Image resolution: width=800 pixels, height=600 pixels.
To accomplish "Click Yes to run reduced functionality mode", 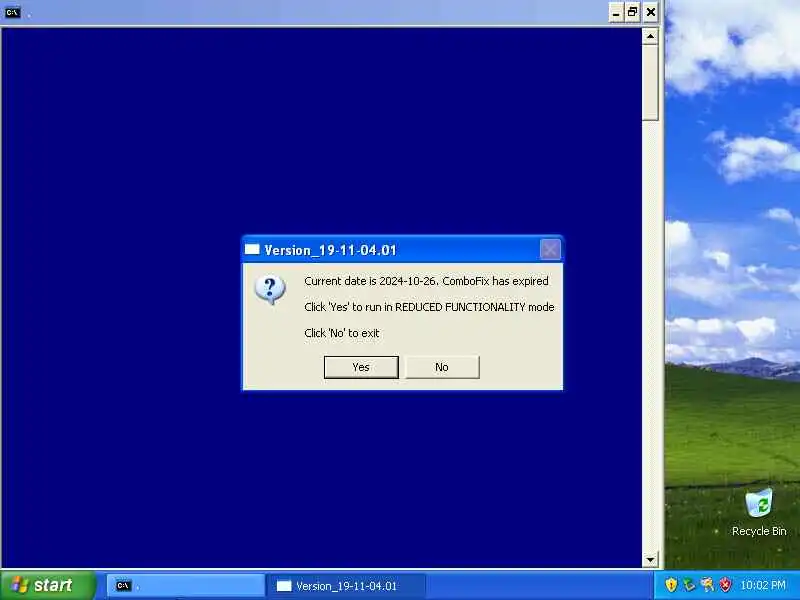I will 361,367.
